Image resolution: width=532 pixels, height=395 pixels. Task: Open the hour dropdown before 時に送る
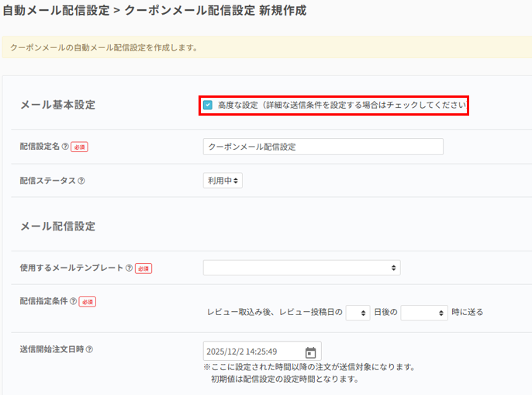tap(423, 312)
